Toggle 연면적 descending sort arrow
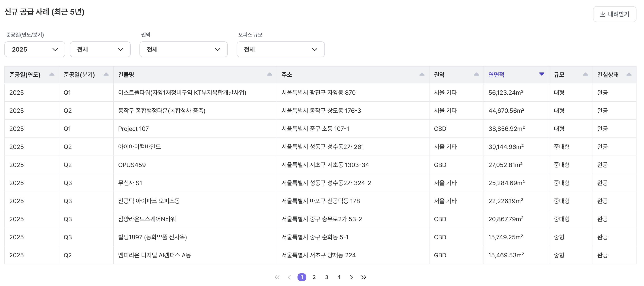Viewport: 644px width, 286px height. point(542,74)
